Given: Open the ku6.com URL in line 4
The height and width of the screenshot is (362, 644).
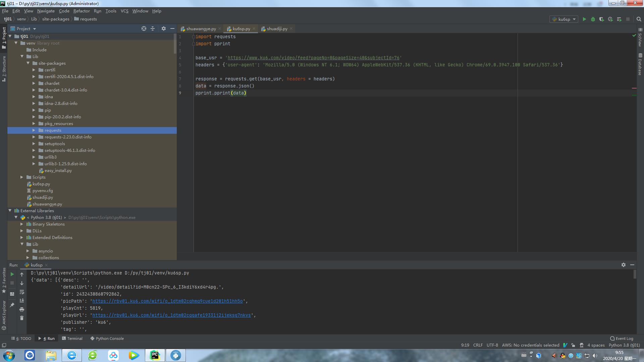Looking at the screenshot, I should pos(313,58).
